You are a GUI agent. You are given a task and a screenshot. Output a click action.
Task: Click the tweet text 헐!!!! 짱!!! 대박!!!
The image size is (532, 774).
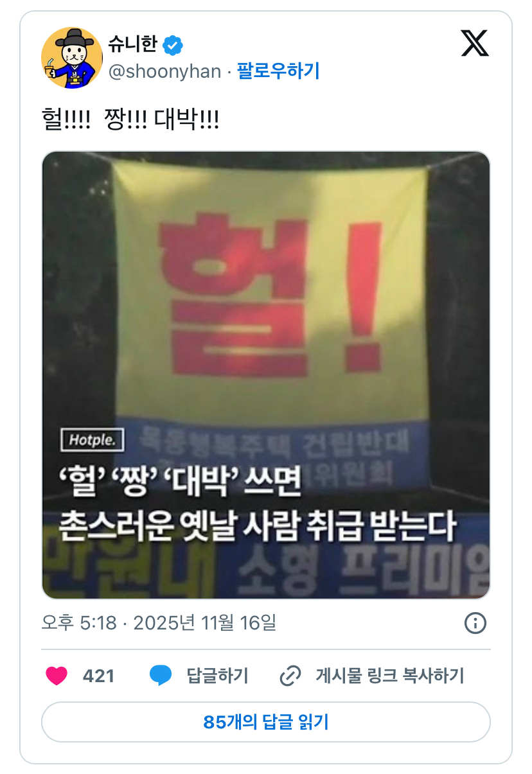point(130,120)
